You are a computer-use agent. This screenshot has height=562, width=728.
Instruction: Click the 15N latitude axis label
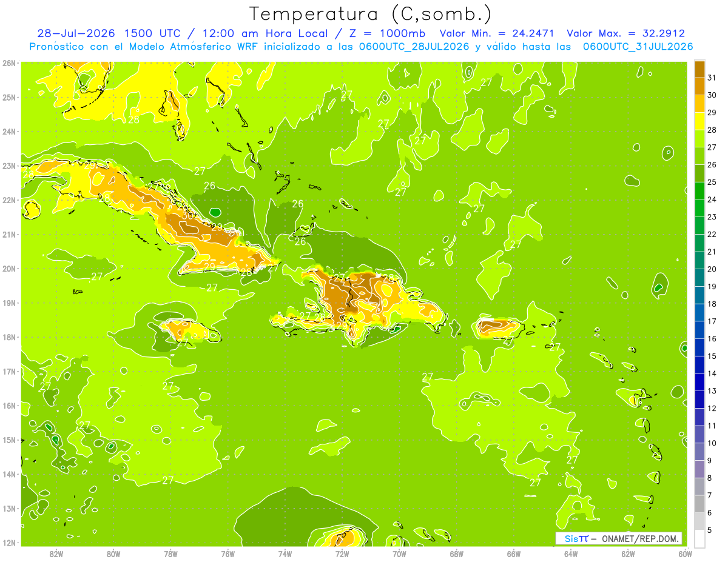pyautogui.click(x=9, y=440)
